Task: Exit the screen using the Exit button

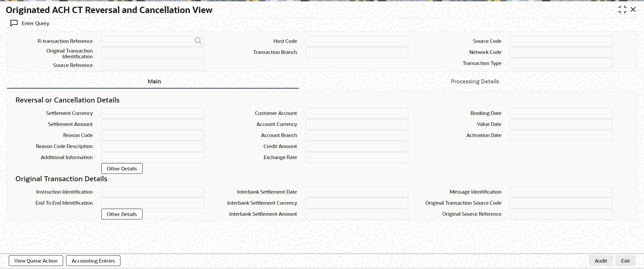Action: click(625, 261)
